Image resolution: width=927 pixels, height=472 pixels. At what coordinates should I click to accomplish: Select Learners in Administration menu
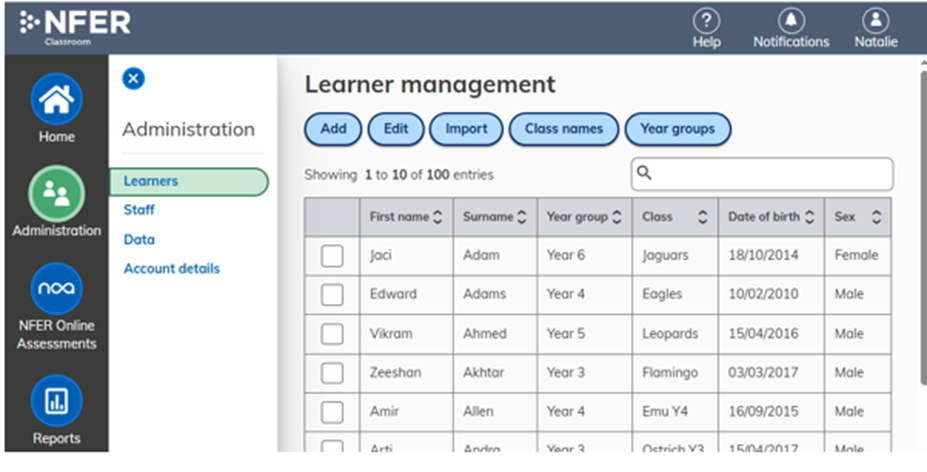pos(189,182)
